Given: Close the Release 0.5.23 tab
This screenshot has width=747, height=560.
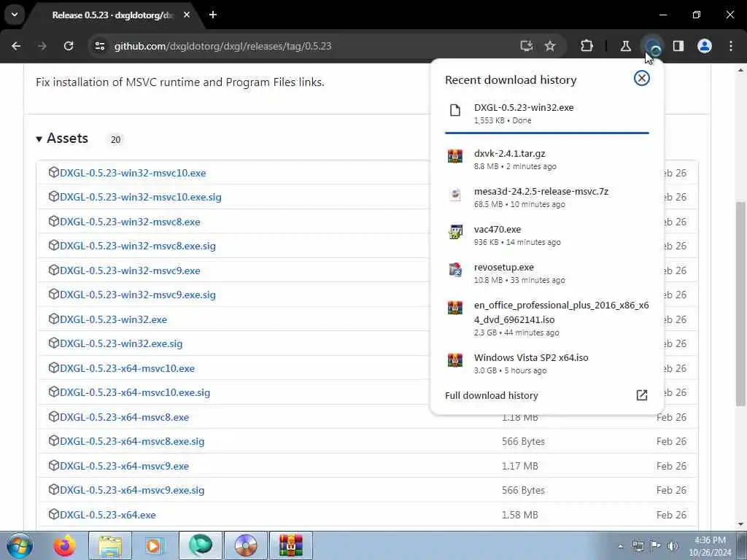Looking at the screenshot, I should tap(187, 15).
